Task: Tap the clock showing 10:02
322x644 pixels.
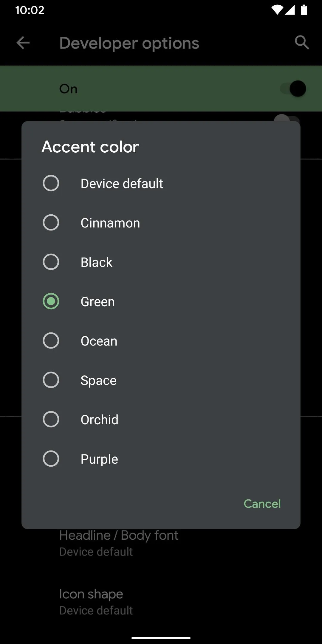Action: coord(30,10)
